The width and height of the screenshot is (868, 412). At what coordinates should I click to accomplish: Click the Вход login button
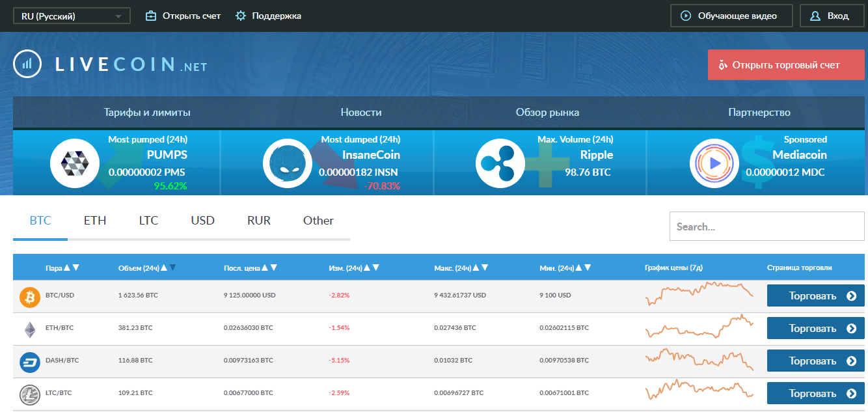(832, 16)
